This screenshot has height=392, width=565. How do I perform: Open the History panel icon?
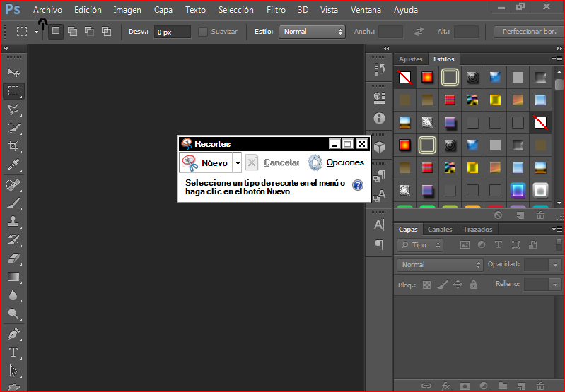point(379,69)
